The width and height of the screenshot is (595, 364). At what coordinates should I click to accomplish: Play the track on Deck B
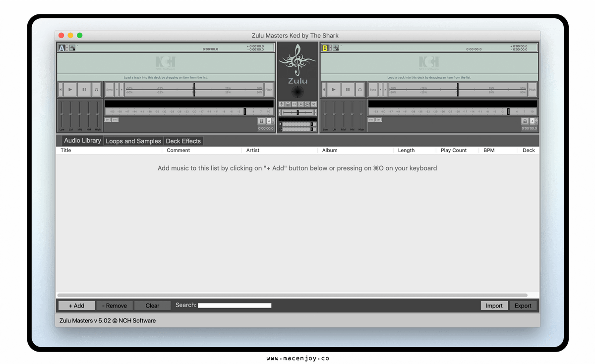[334, 90]
